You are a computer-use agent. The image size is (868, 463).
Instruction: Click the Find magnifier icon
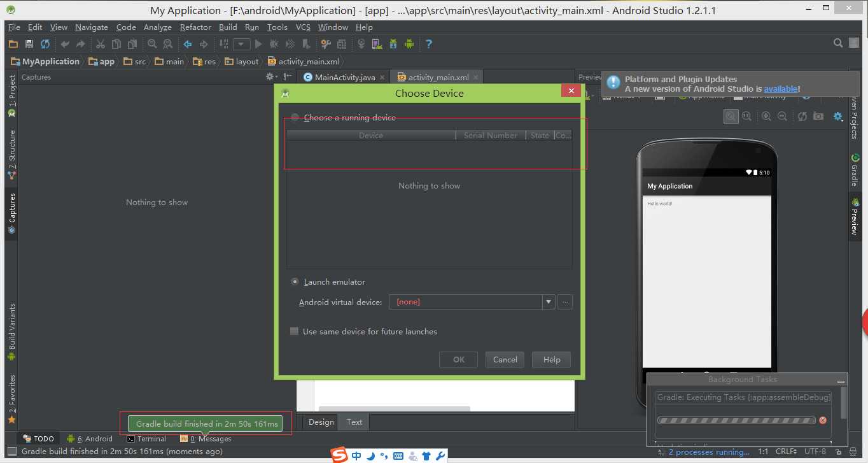152,44
